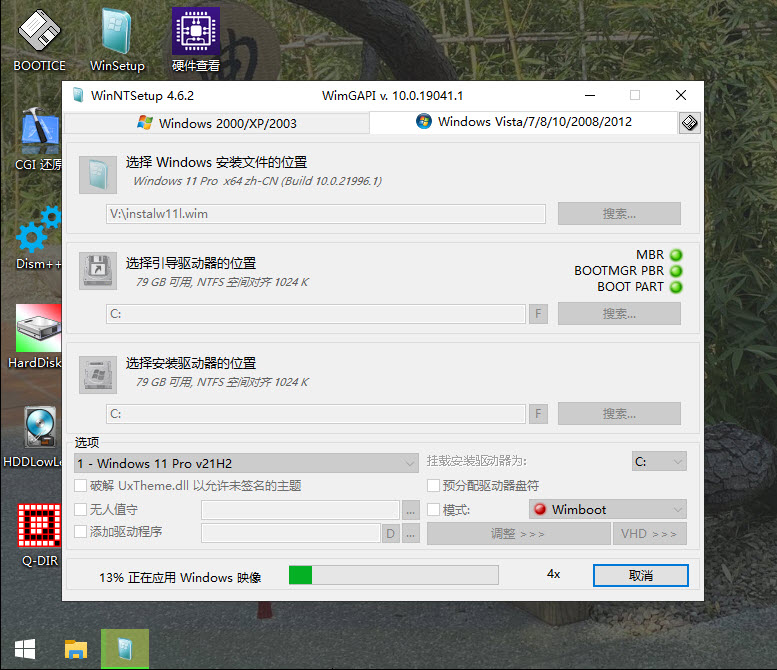Screen dimensions: 777x670
Task: Click the boot drive C: path field
Action: click(316, 314)
